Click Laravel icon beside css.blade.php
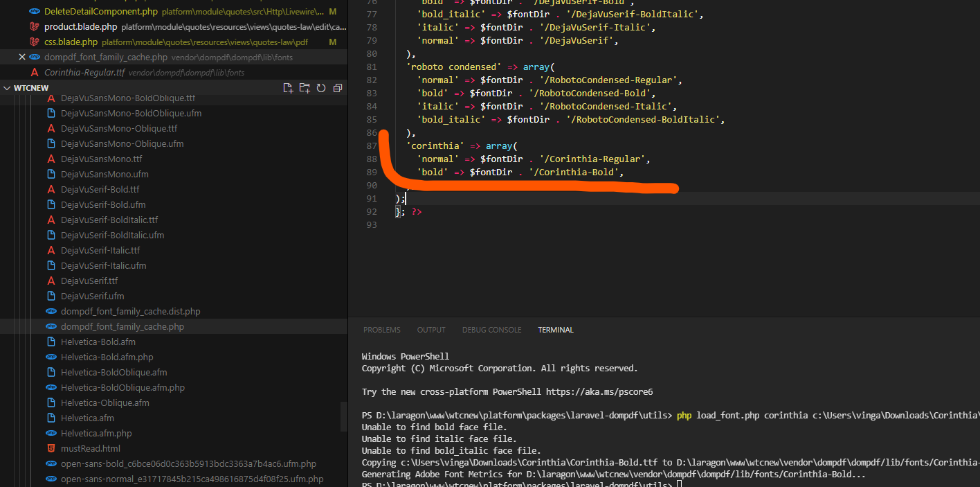The image size is (980, 487). [34, 42]
